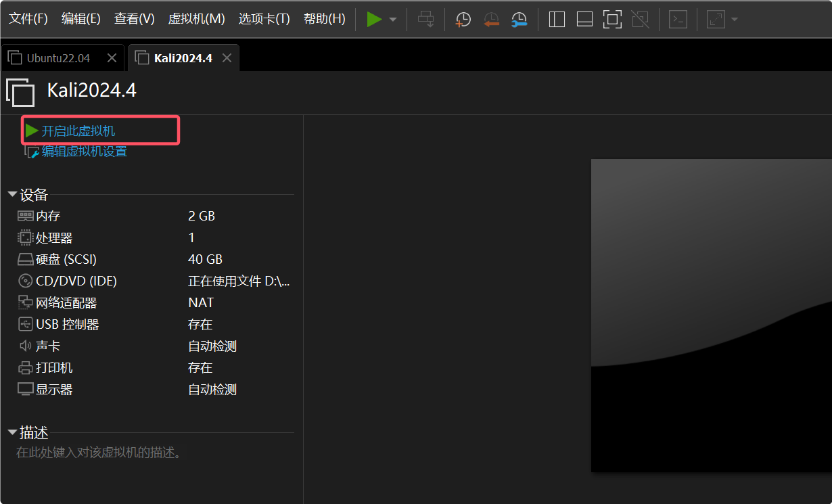Select the 打印机 device label

click(x=54, y=368)
